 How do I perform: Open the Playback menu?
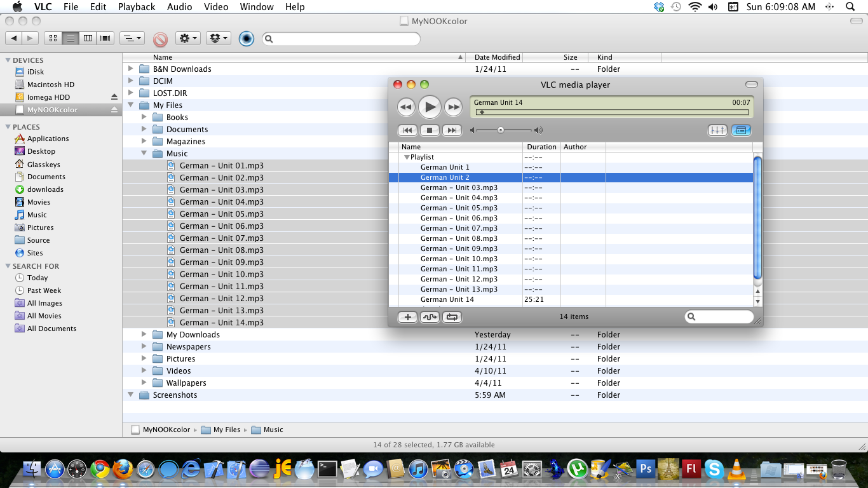(136, 7)
